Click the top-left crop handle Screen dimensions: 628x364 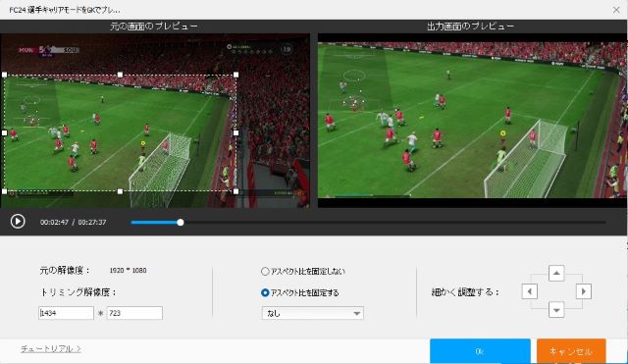[4, 75]
